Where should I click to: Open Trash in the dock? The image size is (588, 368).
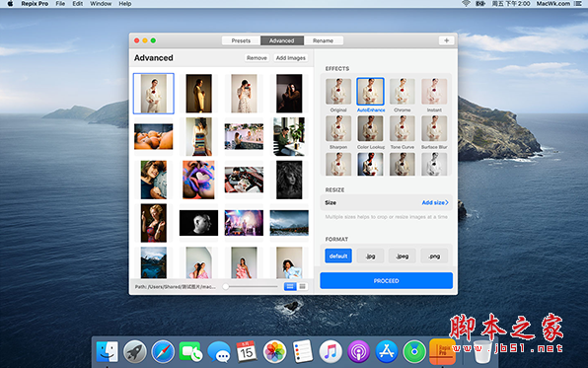coord(482,352)
